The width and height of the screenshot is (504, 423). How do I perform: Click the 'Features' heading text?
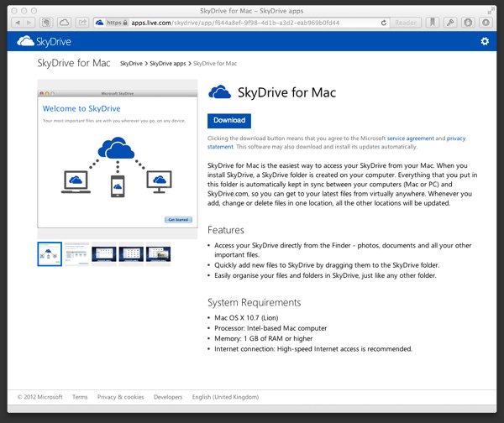point(226,230)
